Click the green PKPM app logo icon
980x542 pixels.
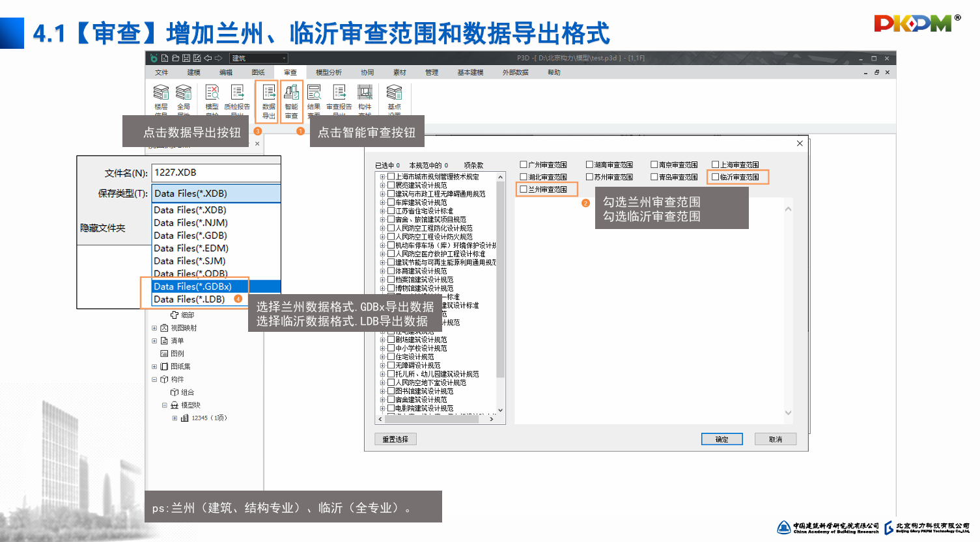(x=154, y=58)
